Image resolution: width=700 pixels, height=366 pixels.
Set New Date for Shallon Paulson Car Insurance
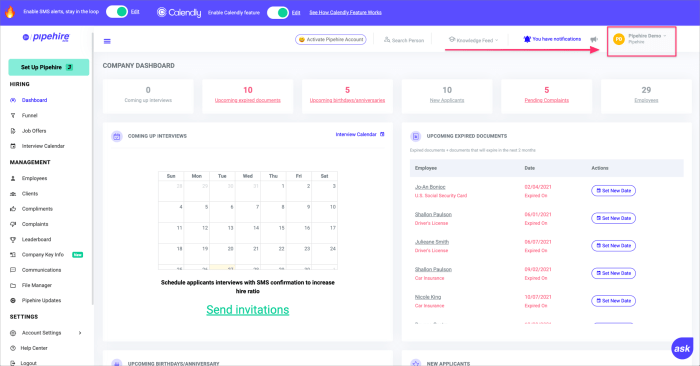click(613, 273)
